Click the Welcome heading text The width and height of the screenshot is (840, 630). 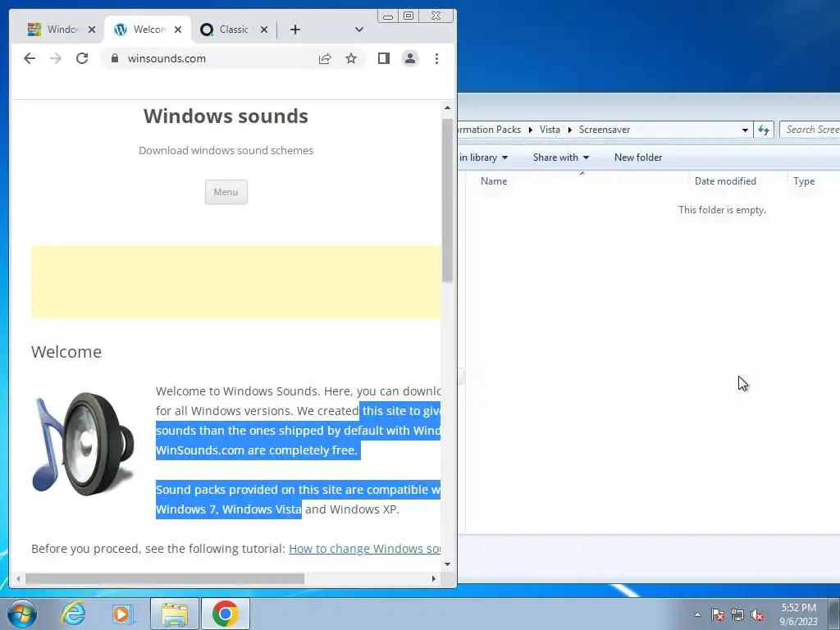(x=66, y=352)
